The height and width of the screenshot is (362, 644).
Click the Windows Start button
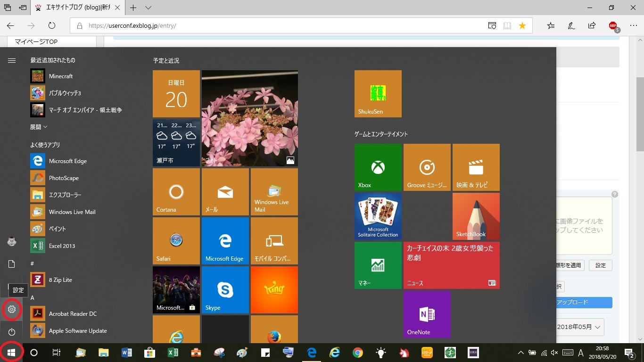[x=12, y=352]
